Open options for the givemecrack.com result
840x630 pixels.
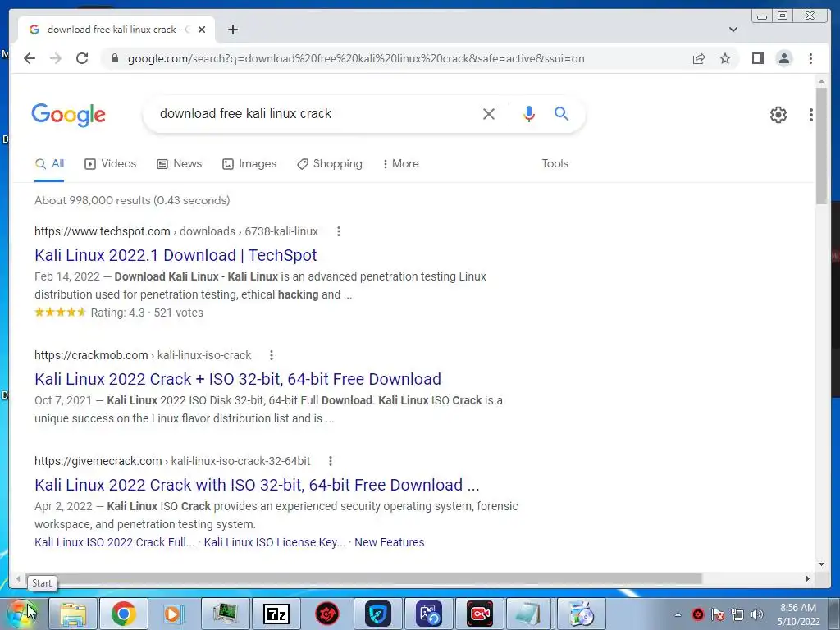330,461
